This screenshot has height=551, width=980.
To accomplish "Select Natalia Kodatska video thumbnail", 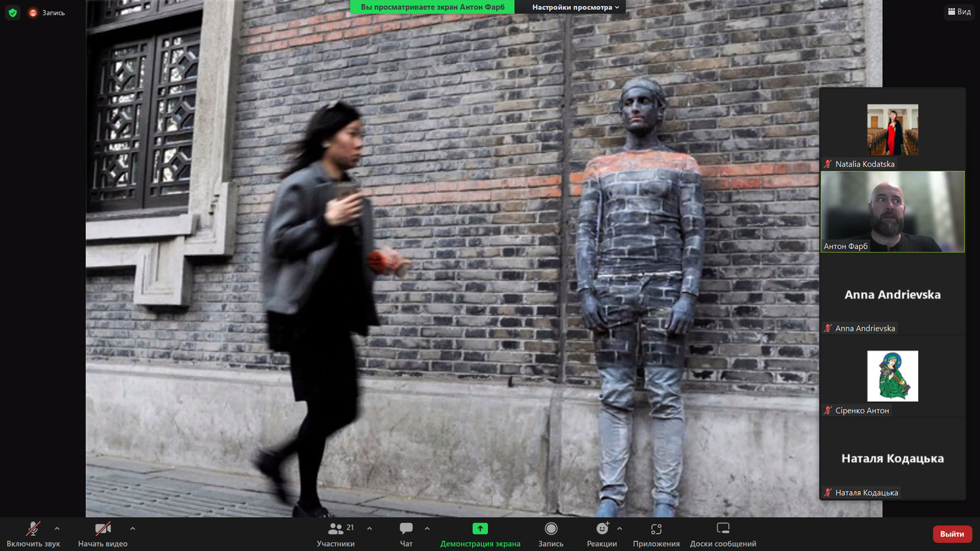I will [892, 130].
